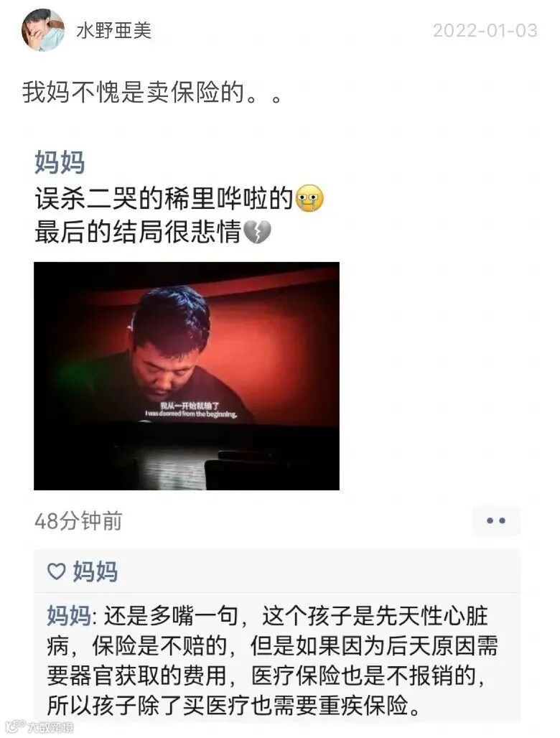Tap 妈妈 name at comment start

point(69,615)
